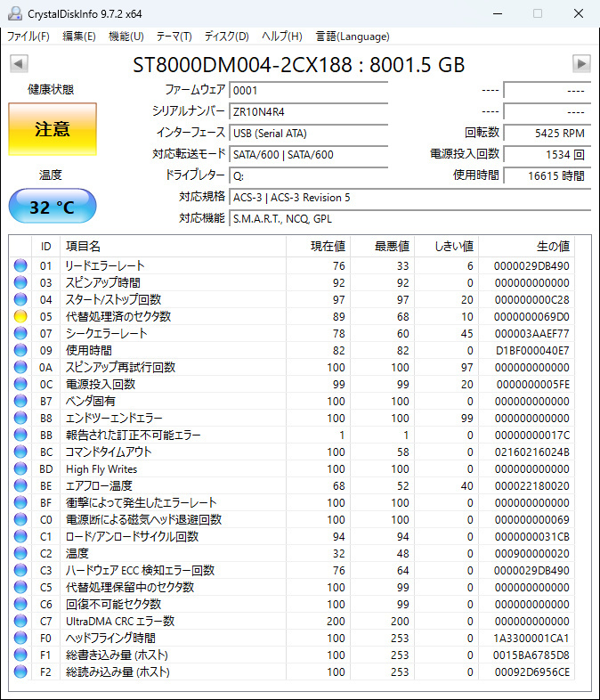Open the 言語(Language) menu

(x=353, y=37)
